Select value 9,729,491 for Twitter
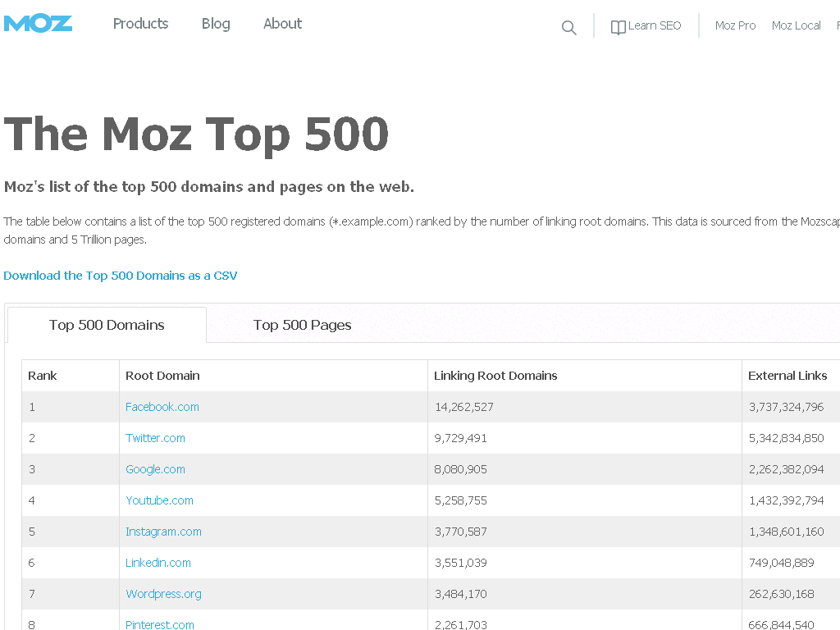840x630 pixels. coord(461,438)
